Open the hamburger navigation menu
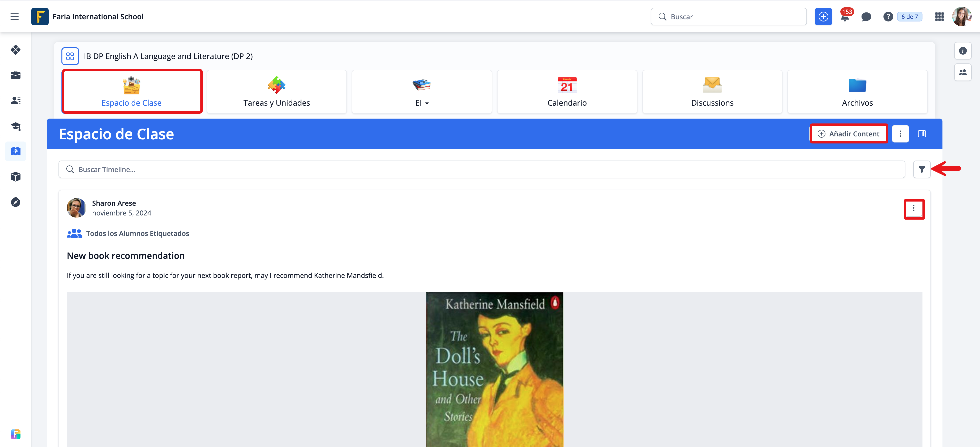Screen dimensions: 980x447 (14, 16)
